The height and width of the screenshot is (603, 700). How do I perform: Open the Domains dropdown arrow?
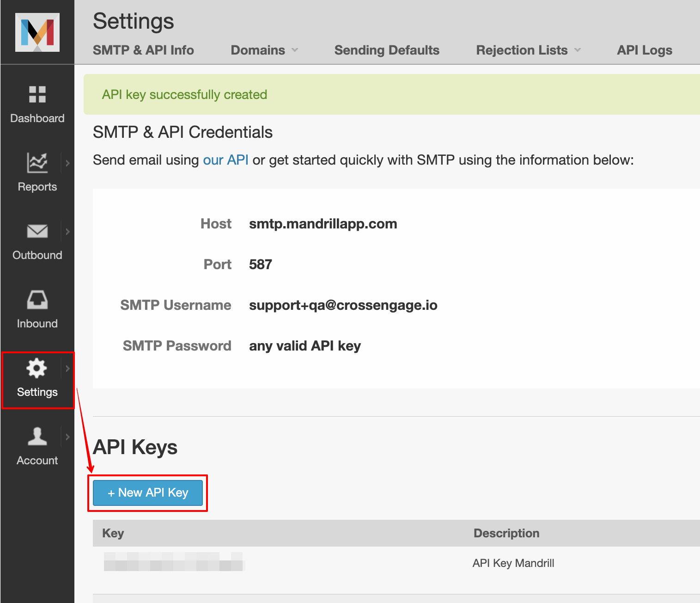pos(295,50)
